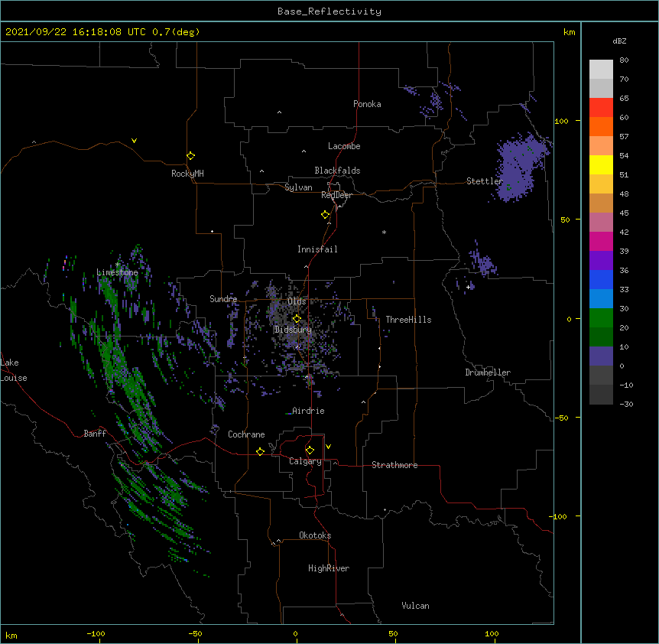Click the white caret marker below Innisfail label

tap(306, 266)
